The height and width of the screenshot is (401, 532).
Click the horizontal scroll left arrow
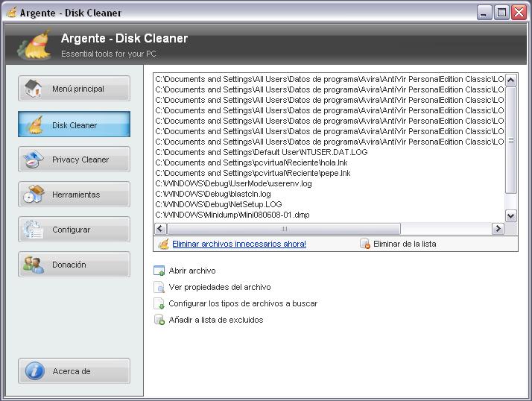160,229
